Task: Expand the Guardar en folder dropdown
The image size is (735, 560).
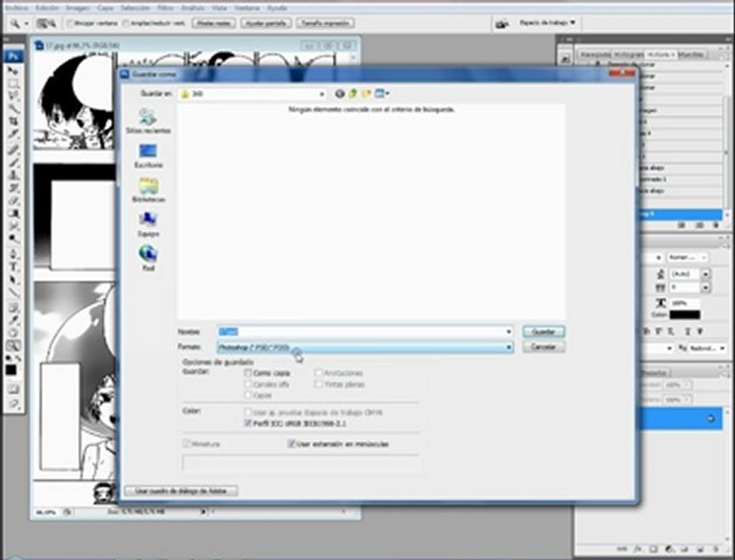Action: (321, 94)
